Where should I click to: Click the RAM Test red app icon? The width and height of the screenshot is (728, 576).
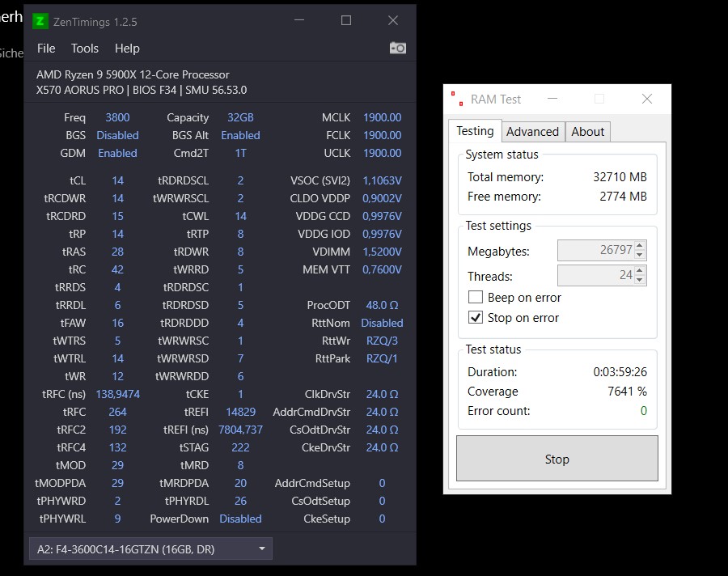click(x=457, y=99)
